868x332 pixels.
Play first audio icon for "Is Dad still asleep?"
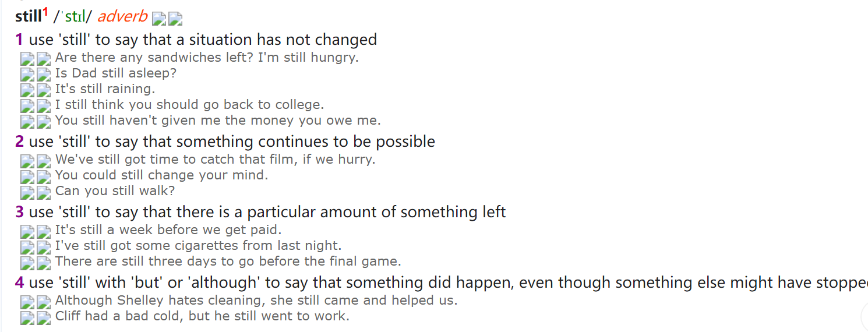pos(27,75)
